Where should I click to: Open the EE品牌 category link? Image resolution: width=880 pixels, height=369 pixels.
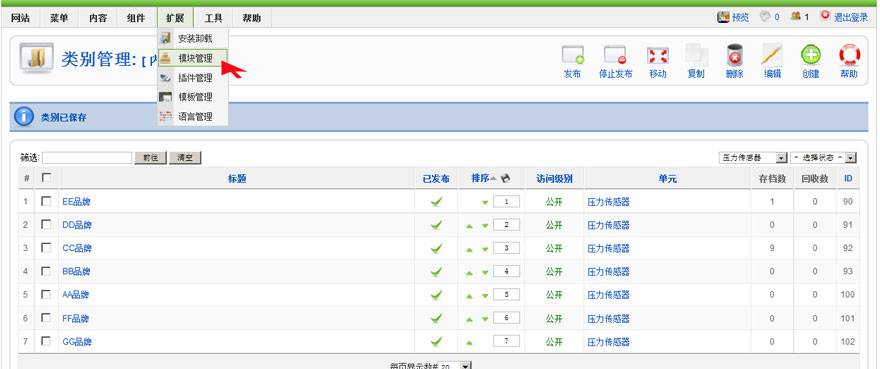[x=76, y=202]
